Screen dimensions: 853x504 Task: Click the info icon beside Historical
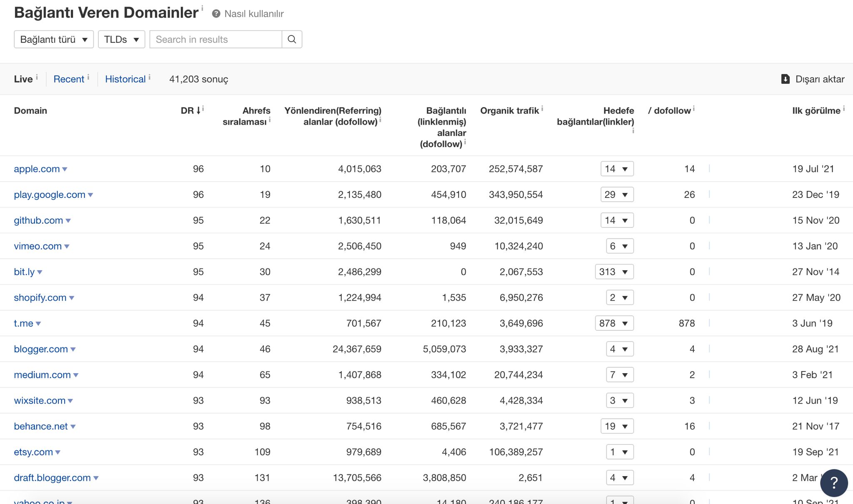coord(150,77)
